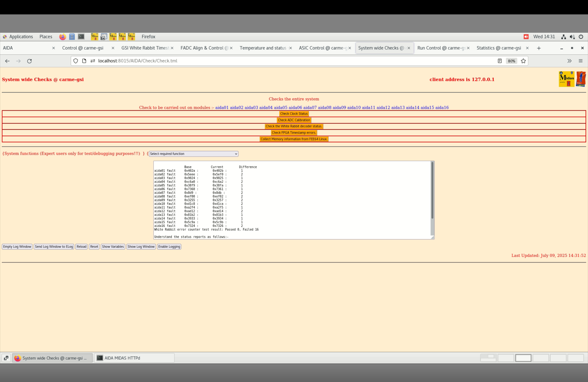Open Firefox hamburger application menu
588x382 pixels.
pyautogui.click(x=581, y=61)
